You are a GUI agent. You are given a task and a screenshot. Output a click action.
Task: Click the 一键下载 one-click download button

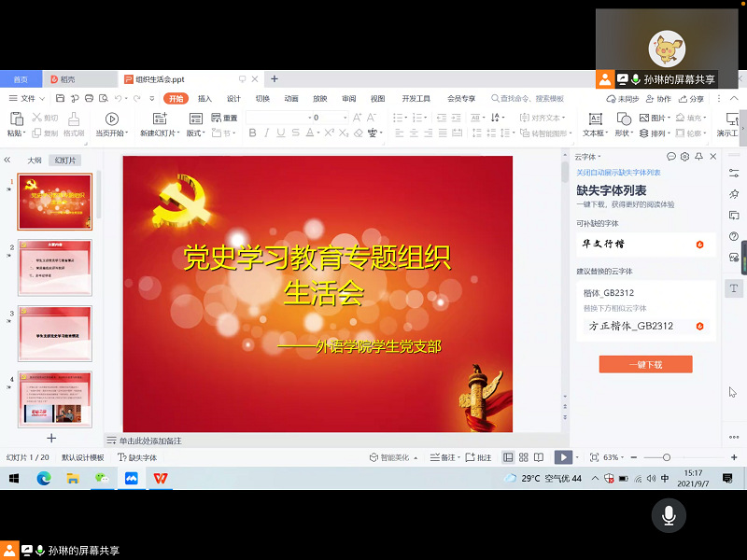[x=645, y=365]
